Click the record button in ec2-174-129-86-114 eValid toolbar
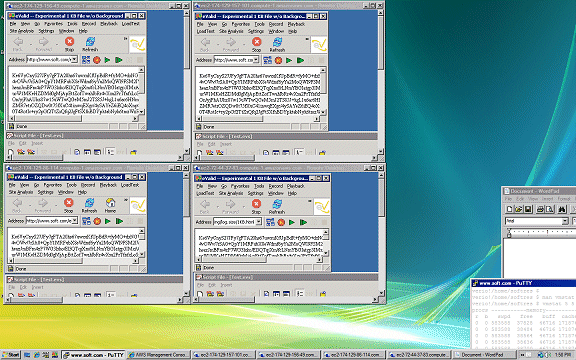Image resolution: width=576 pixels, height=360 pixels. click(97, 221)
